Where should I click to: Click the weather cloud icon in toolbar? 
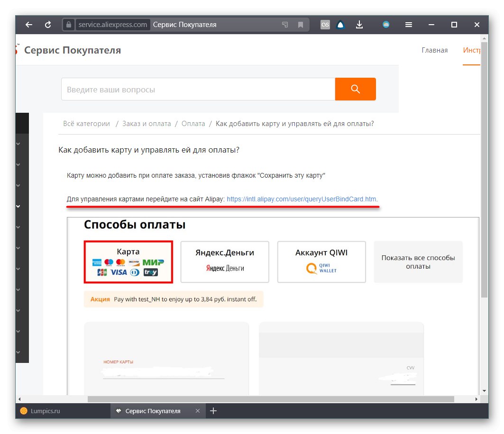386,25
